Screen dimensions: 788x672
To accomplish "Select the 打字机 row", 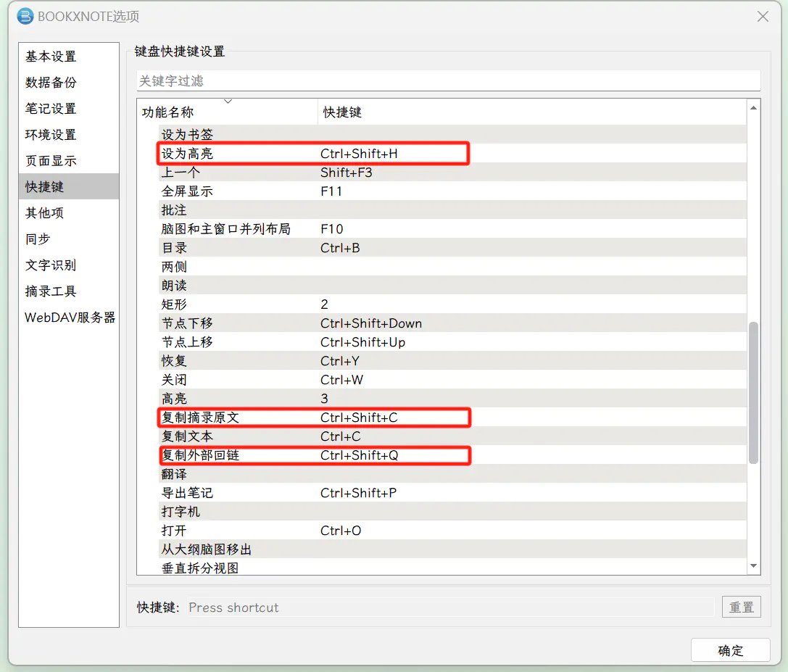I will point(452,512).
